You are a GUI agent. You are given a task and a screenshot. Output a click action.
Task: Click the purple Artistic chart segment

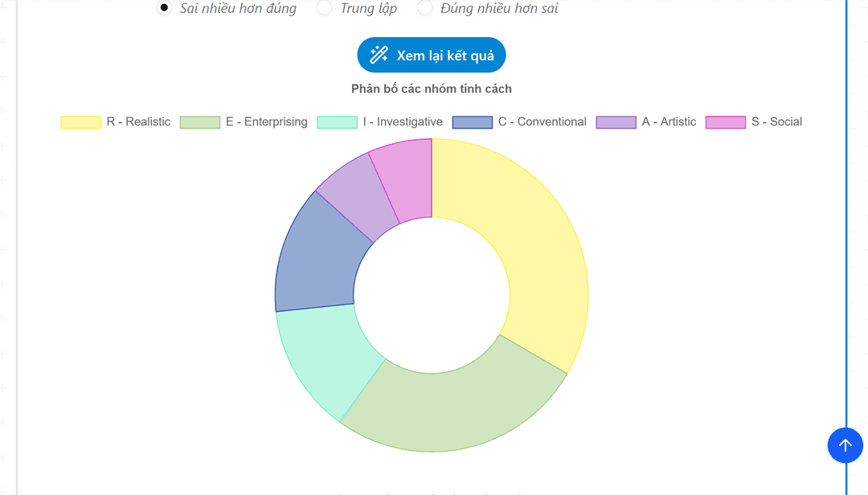pos(354,191)
